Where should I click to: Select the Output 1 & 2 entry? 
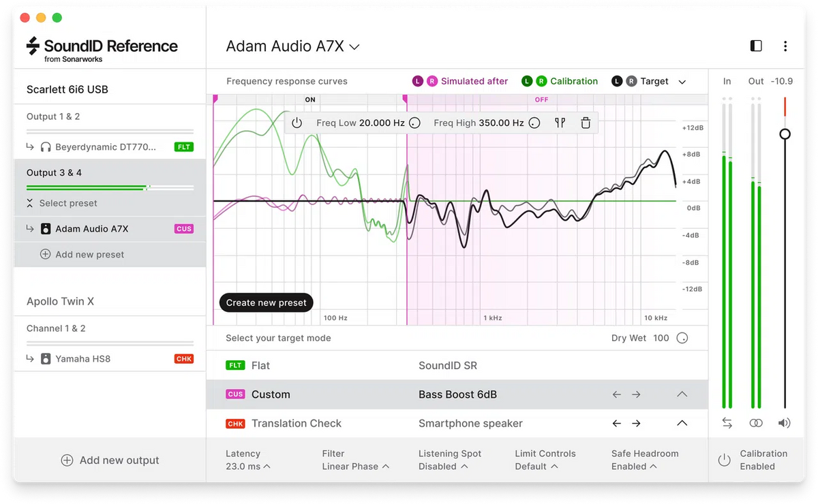point(53,116)
